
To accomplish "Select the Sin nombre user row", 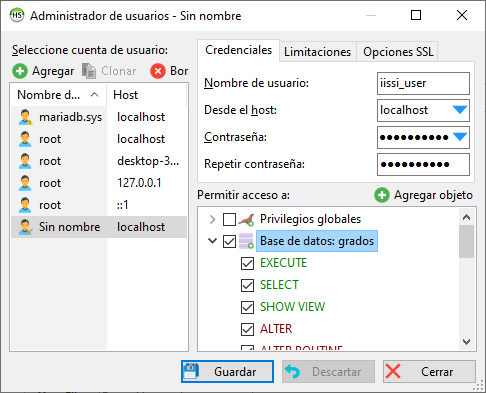I will [99, 227].
